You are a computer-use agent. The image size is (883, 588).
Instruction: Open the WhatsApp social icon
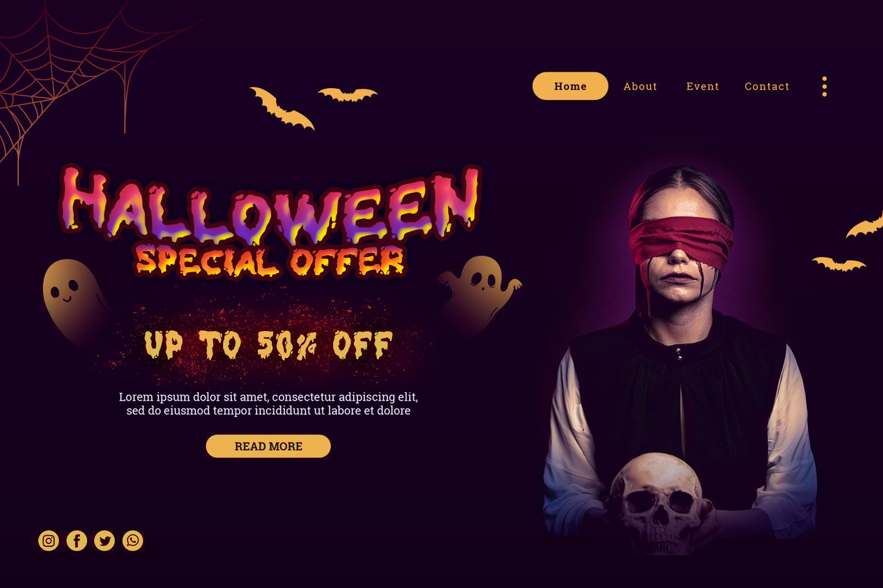pyautogui.click(x=133, y=540)
